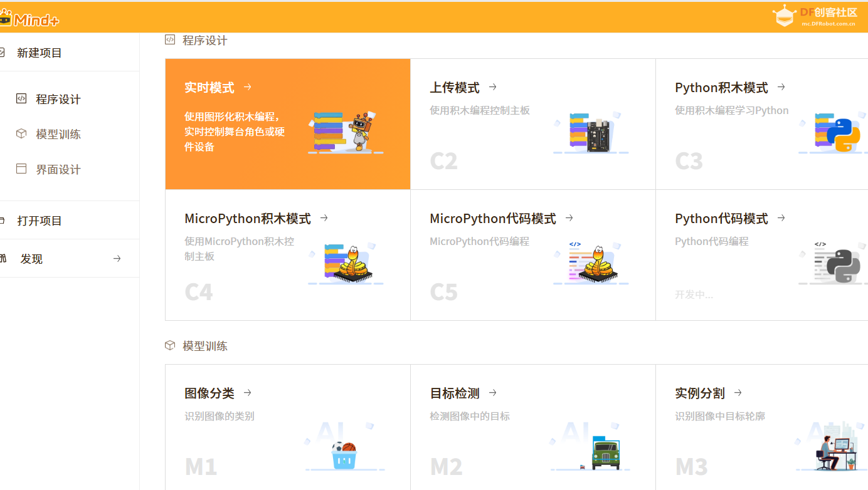
Task: Click the 界面设计 window icon in sidebar
Action: click(x=21, y=169)
